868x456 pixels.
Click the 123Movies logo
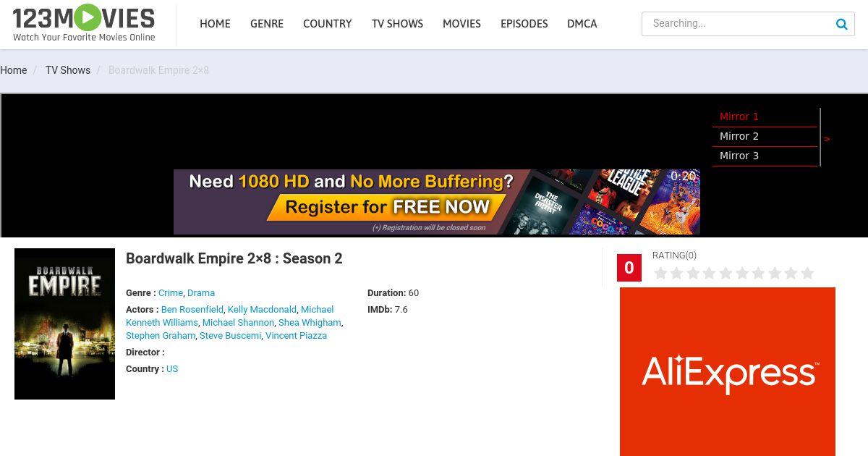pos(84,23)
